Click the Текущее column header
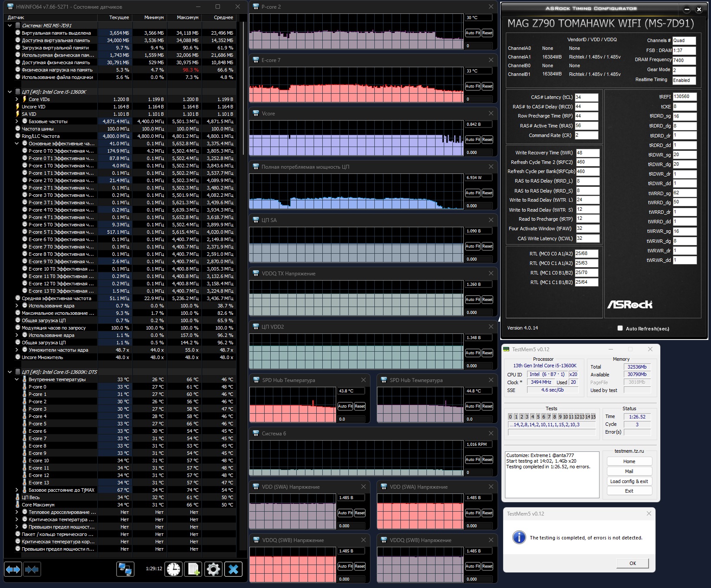 click(115, 17)
